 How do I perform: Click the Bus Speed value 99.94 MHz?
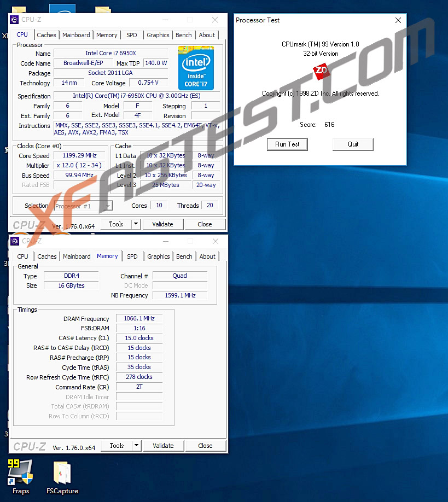[79, 175]
